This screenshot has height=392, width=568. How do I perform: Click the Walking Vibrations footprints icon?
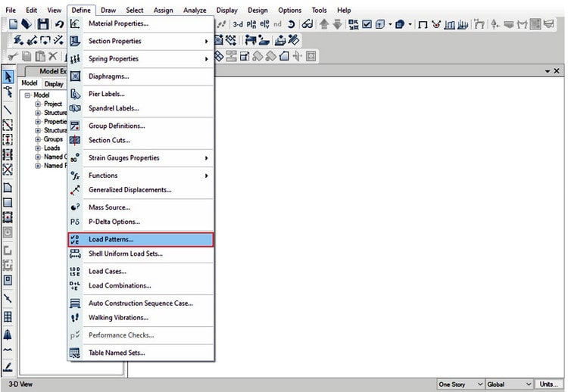coord(75,317)
